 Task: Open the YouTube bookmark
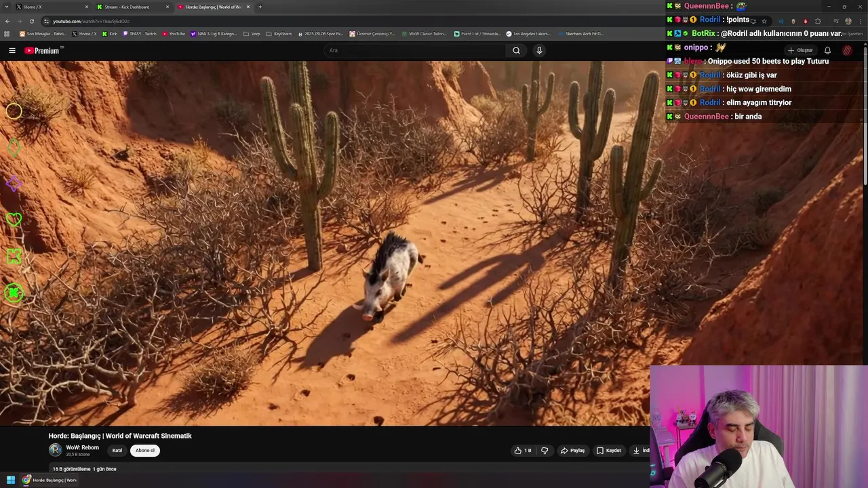tap(174, 33)
